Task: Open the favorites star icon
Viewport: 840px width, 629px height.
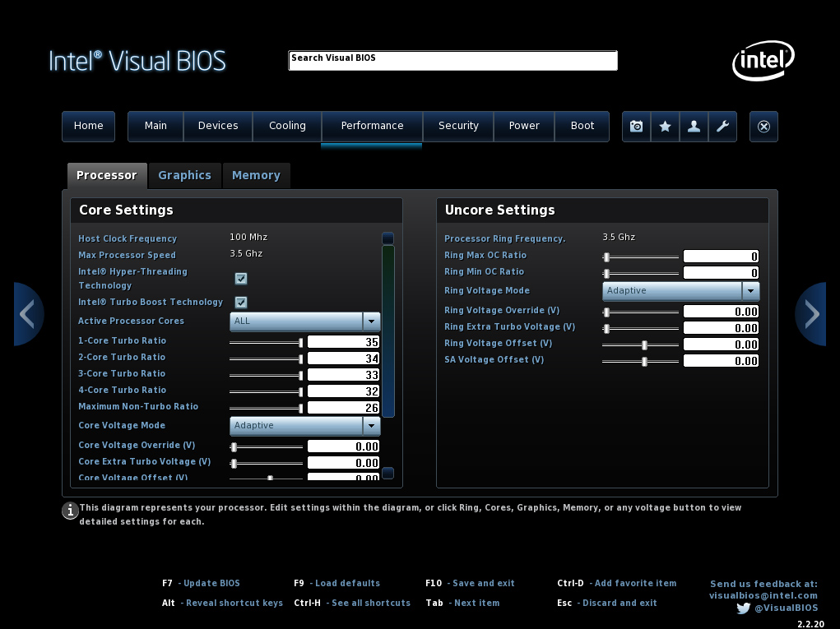Action: point(664,126)
